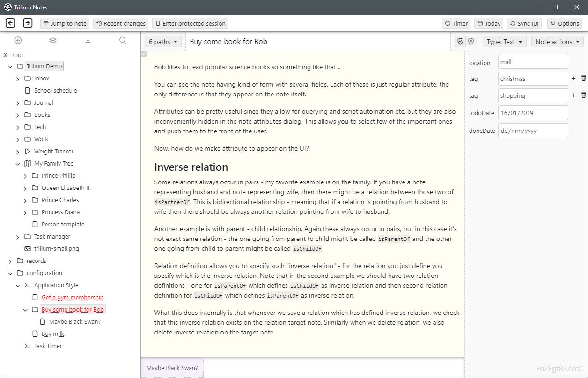588x378 pixels.
Task: Click the protect note shield-check icon
Action: [461, 42]
